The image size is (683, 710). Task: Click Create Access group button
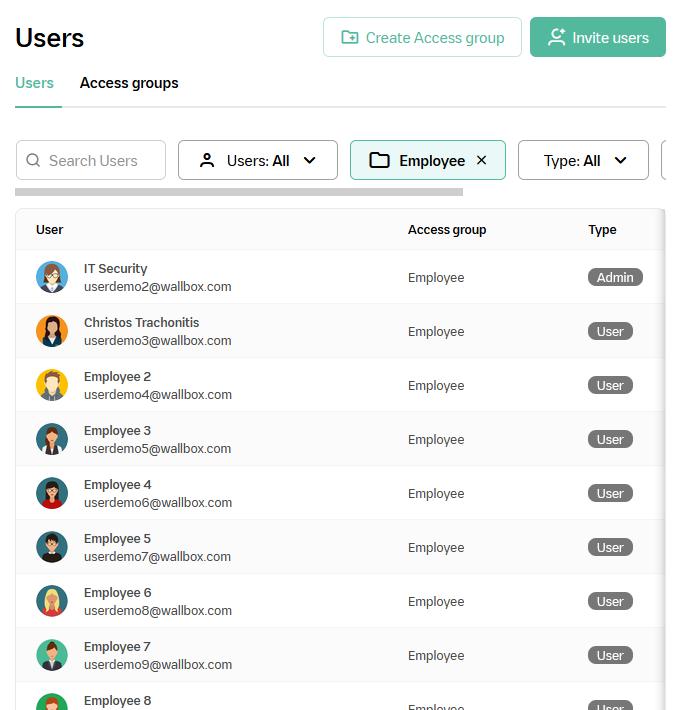(x=422, y=38)
